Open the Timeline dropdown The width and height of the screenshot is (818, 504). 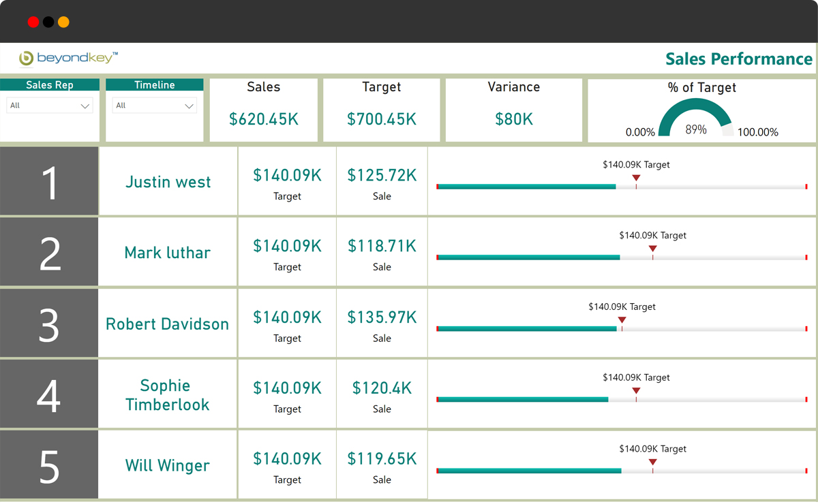[x=155, y=106]
